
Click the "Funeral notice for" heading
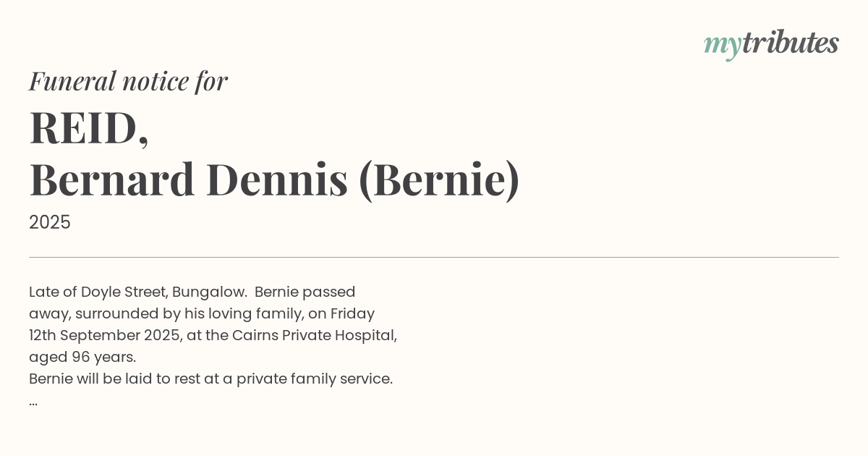128,81
